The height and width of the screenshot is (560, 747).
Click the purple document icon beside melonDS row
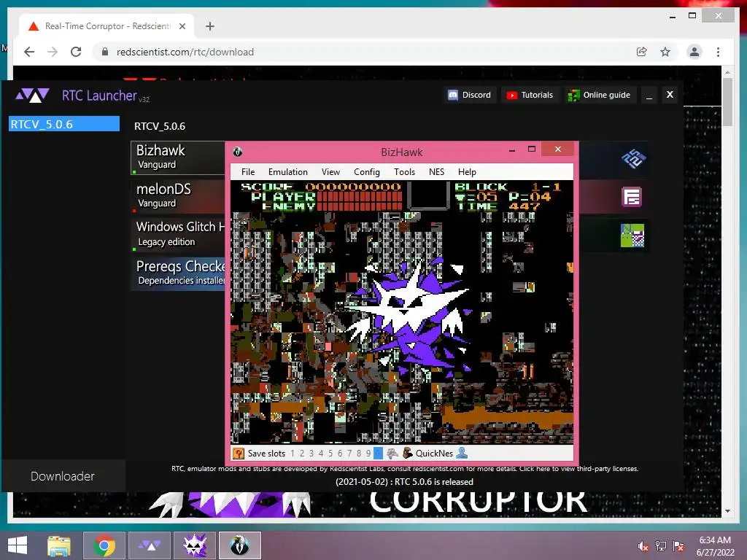632,197
